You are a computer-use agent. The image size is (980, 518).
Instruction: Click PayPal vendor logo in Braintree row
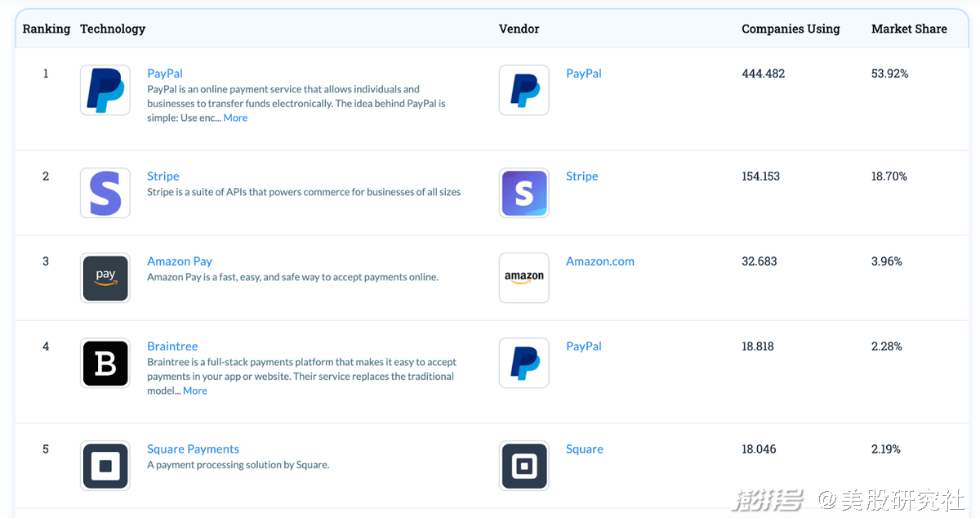click(x=524, y=363)
